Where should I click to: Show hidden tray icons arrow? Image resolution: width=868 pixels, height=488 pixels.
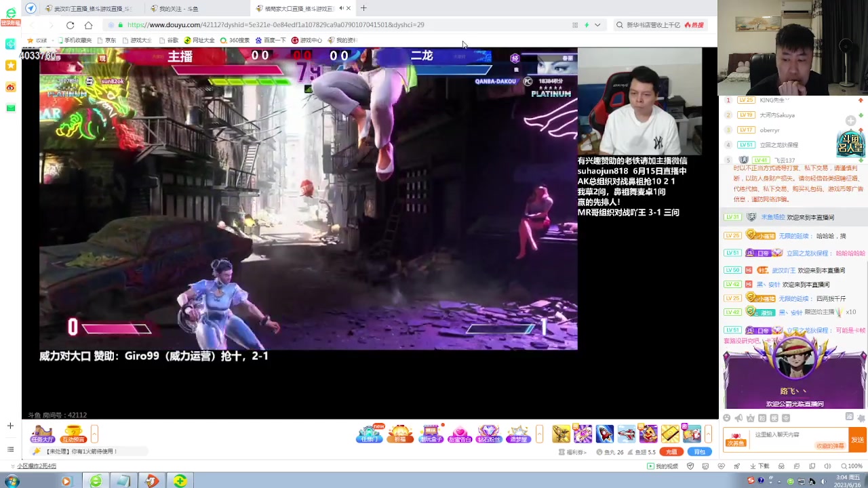coord(780,481)
